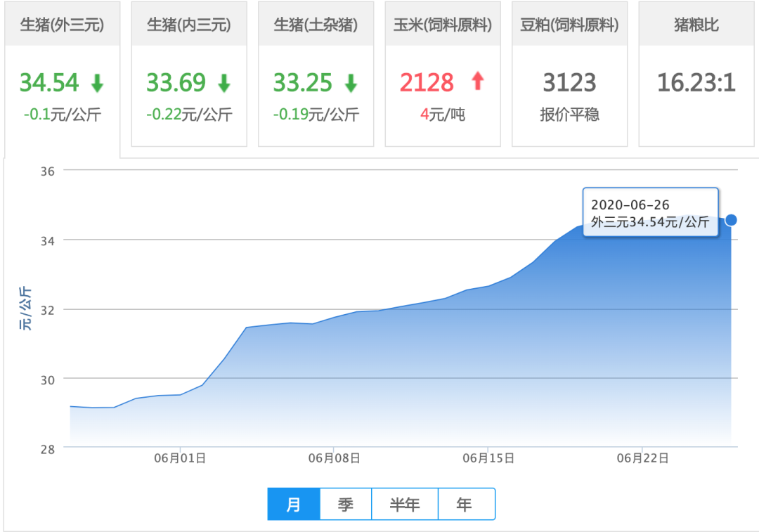Click the red up arrow beside 2128
This screenshot has height=532, width=759.
click(478, 82)
